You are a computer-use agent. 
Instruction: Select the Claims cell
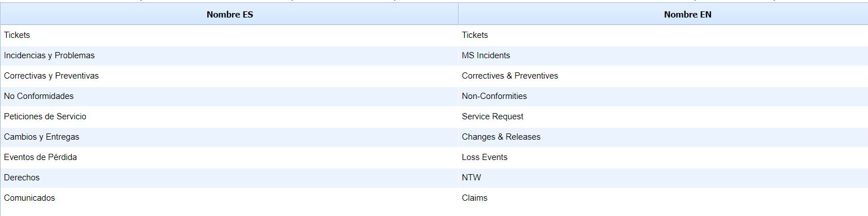coord(663,198)
